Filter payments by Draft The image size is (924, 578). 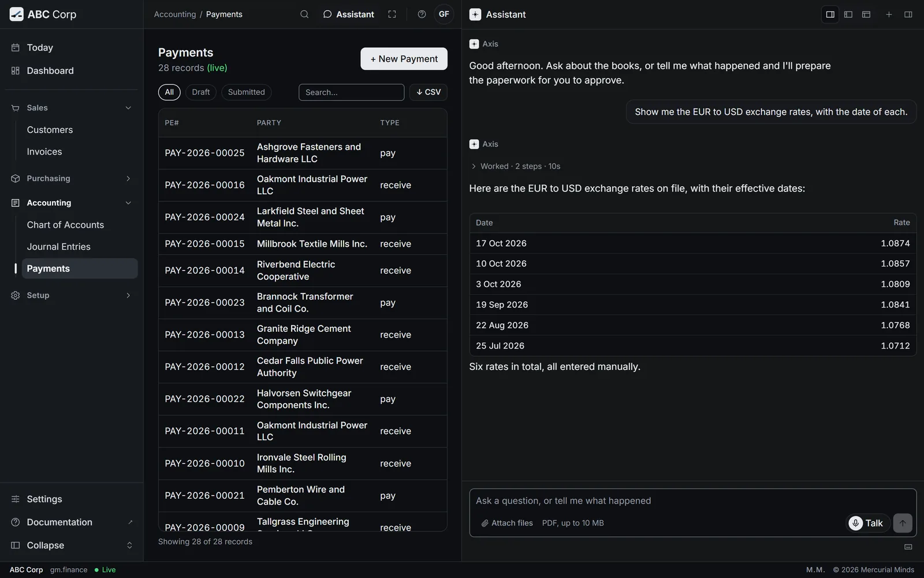[x=201, y=92]
